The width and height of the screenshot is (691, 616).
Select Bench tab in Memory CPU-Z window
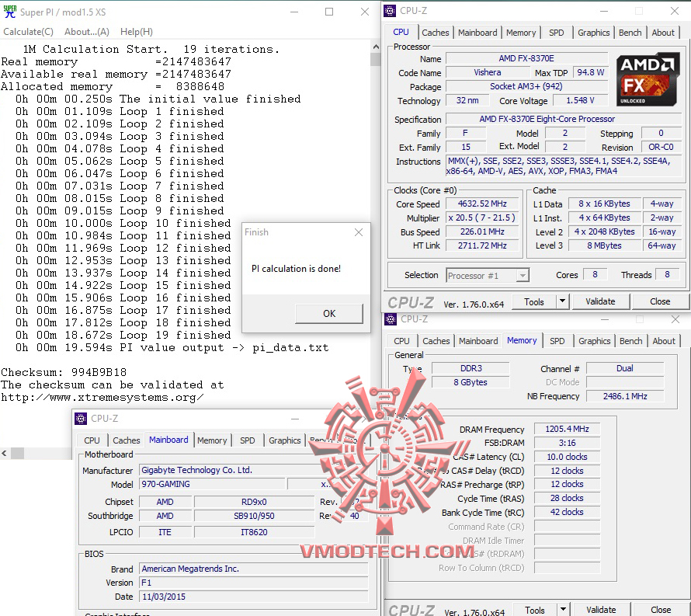(630, 341)
